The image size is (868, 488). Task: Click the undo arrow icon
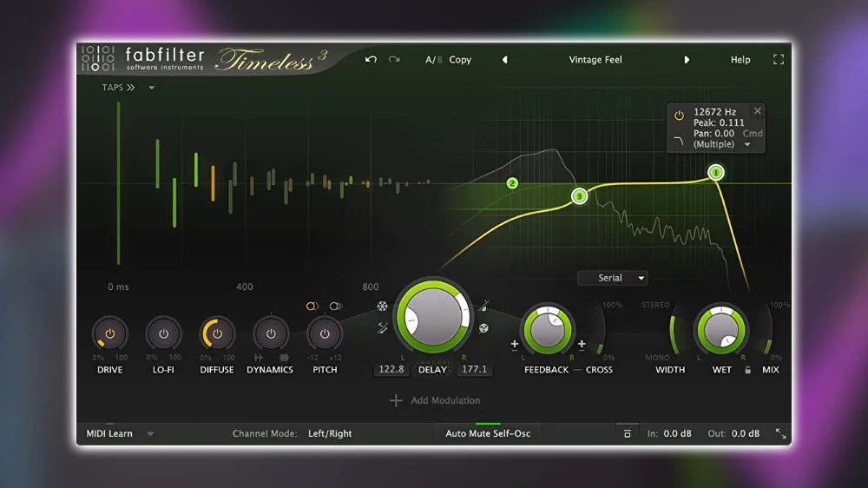(371, 59)
